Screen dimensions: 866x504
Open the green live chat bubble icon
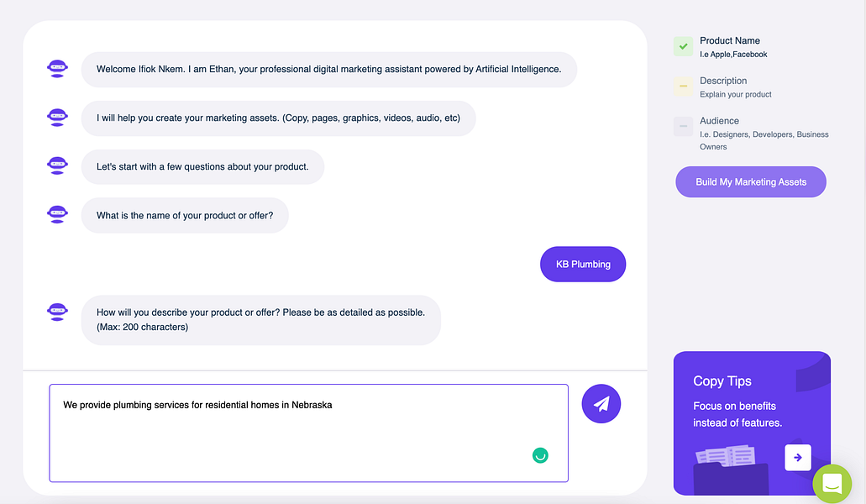832,484
